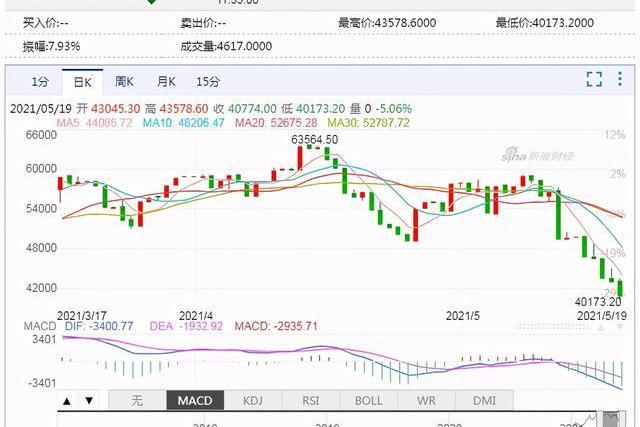Switch to the 1分 chart tab

click(x=39, y=81)
